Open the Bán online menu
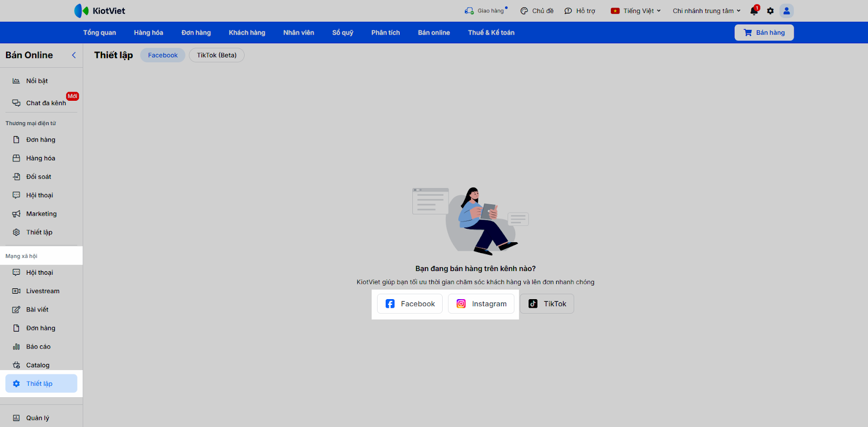 pos(434,33)
